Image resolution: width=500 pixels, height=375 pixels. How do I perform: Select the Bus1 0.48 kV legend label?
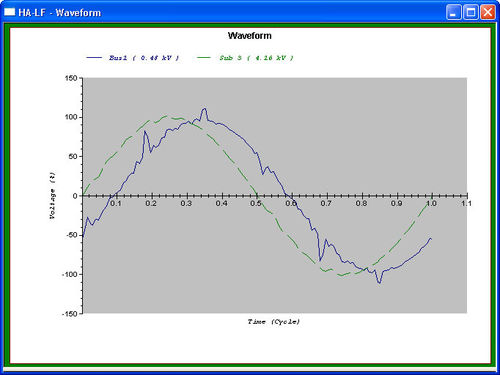click(144, 58)
